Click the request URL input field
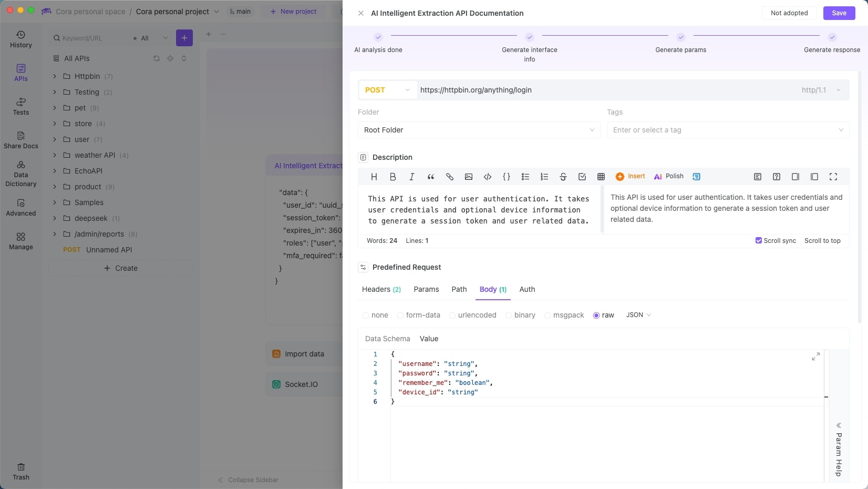The width and height of the screenshot is (868, 489). pyautogui.click(x=606, y=90)
